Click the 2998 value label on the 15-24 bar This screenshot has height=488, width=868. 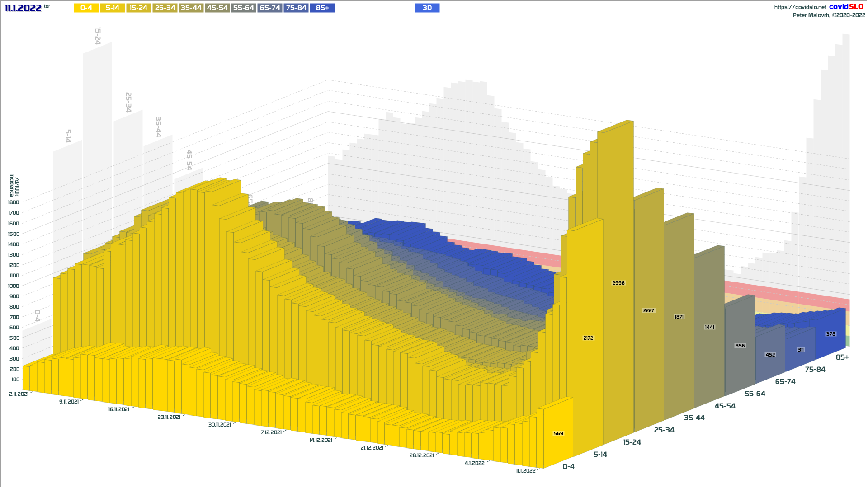click(x=618, y=283)
